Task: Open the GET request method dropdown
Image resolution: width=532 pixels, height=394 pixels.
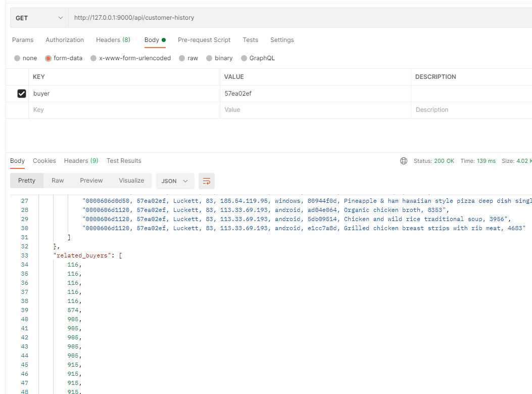Action: [38, 17]
